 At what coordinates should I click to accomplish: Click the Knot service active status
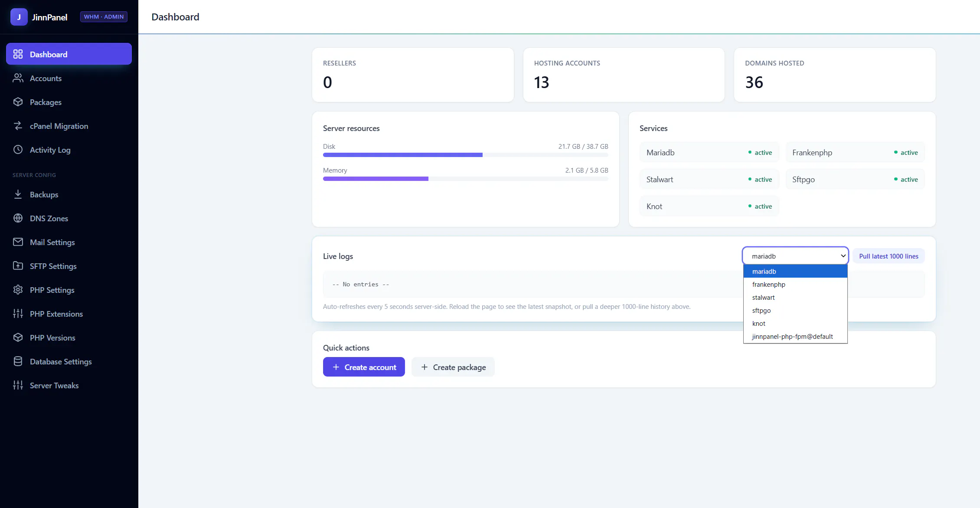(x=760, y=206)
